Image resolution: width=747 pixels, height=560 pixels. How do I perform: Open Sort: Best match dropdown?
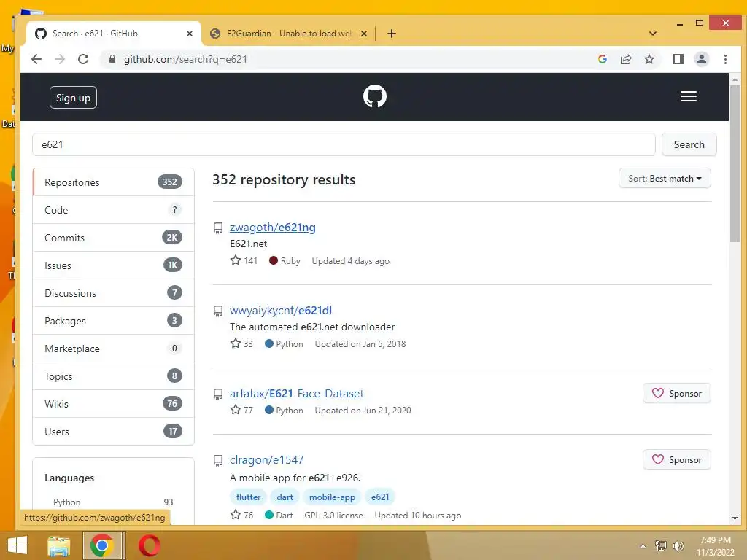pyautogui.click(x=665, y=178)
